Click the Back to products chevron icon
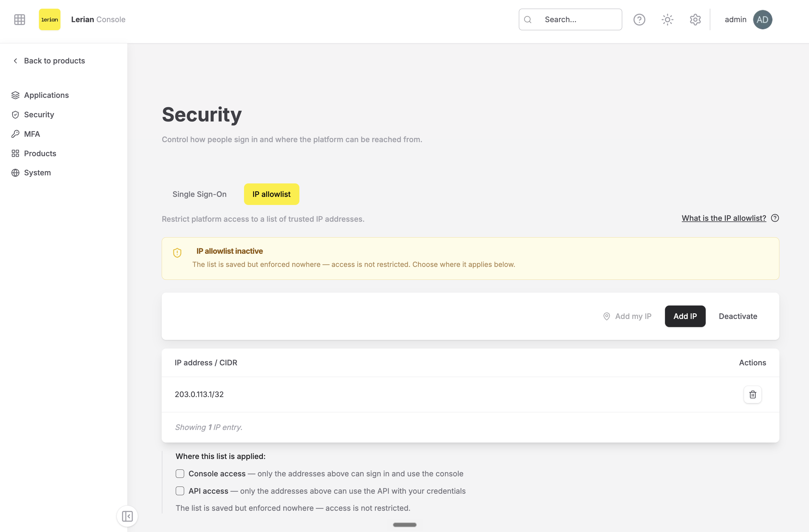This screenshot has width=809, height=532. pos(15,61)
